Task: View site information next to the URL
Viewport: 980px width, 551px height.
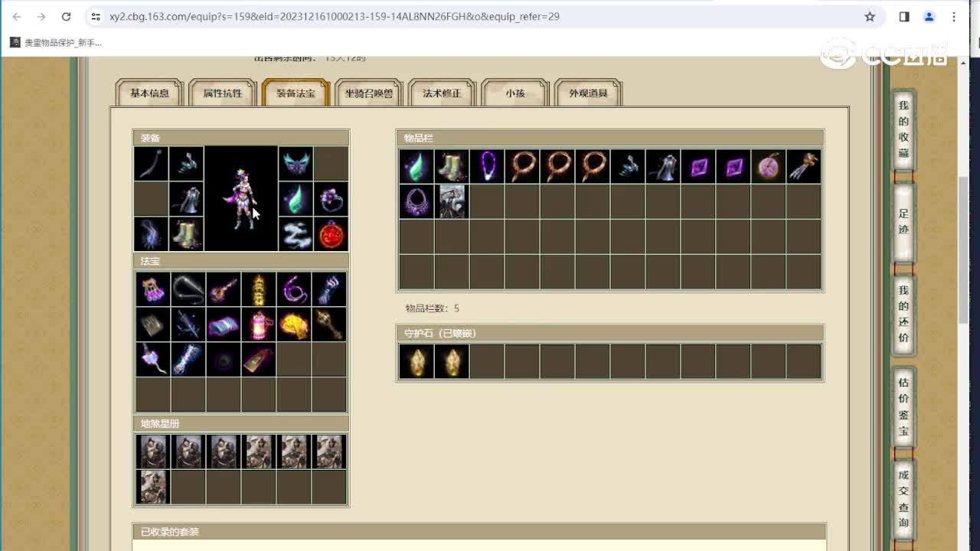Action: 96,16
